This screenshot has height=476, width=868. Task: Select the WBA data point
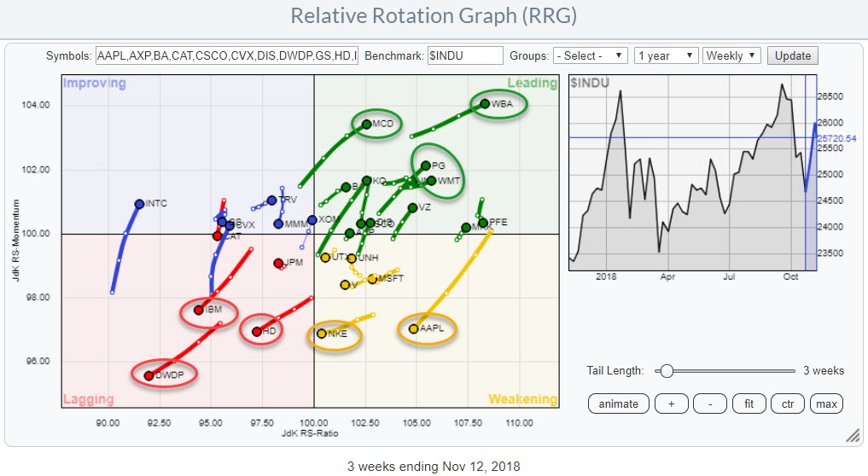tap(485, 103)
